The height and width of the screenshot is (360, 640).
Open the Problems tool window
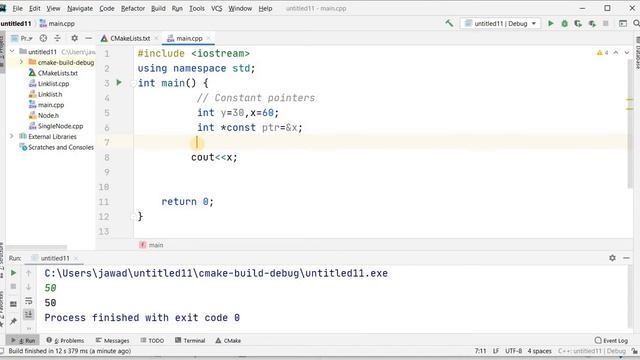(x=65, y=340)
